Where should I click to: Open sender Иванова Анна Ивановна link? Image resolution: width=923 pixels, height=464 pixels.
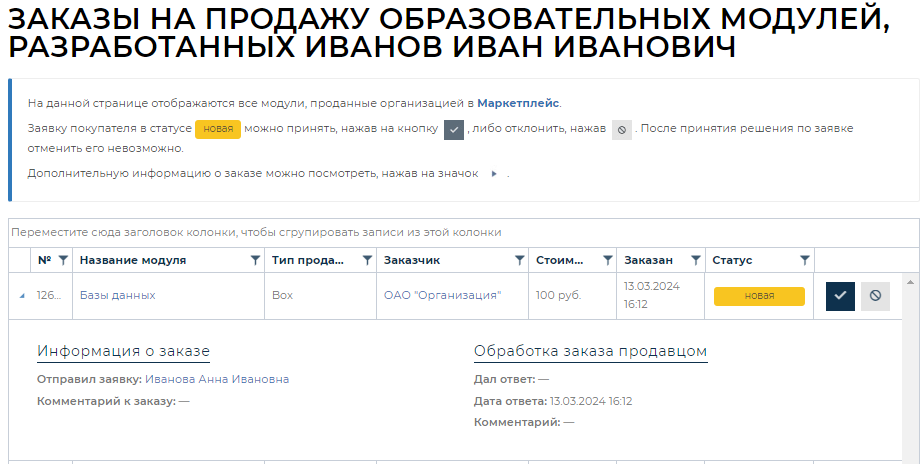[217, 379]
